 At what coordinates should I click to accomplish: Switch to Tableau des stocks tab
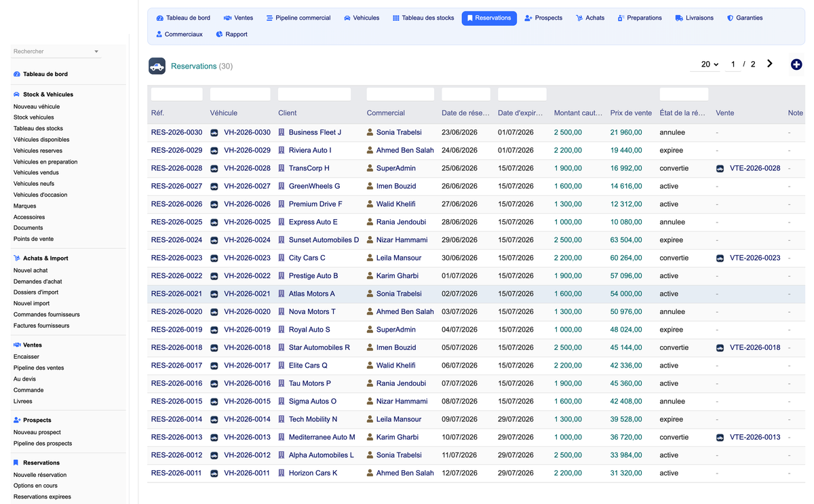(423, 18)
